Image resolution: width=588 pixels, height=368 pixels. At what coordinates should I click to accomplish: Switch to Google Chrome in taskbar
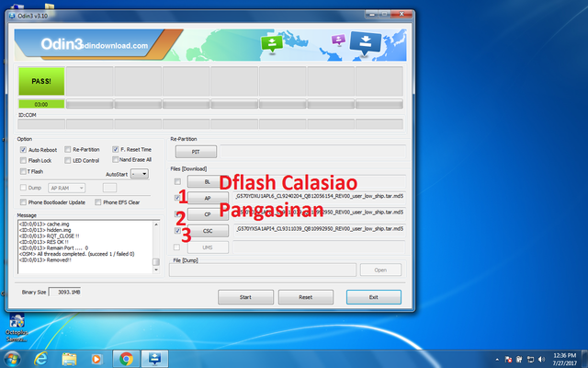(127, 359)
